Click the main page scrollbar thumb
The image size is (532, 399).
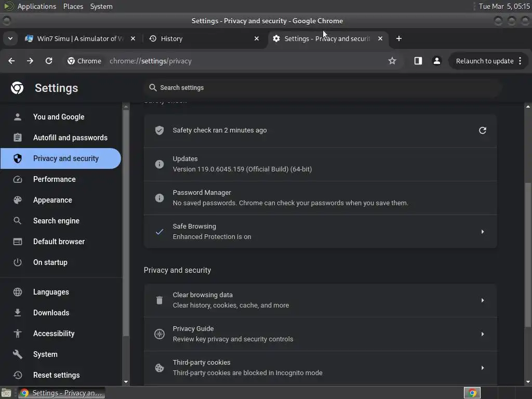point(528,255)
